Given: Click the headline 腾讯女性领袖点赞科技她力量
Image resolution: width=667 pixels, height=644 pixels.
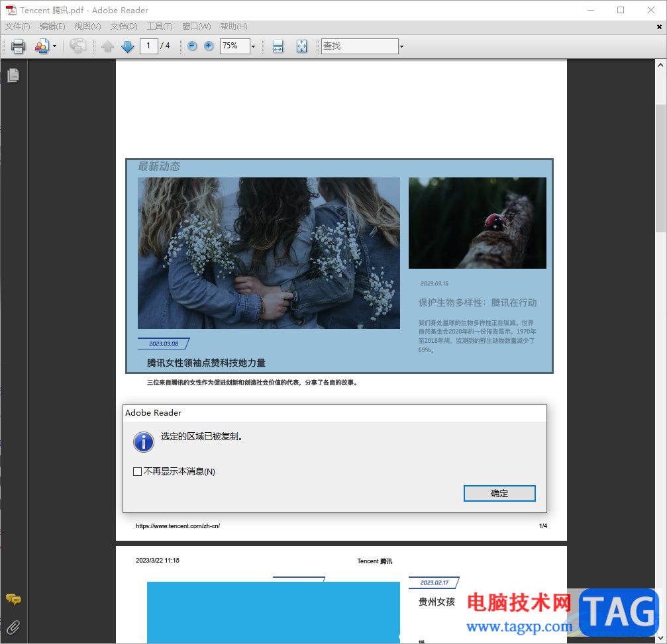Looking at the screenshot, I should (x=206, y=363).
